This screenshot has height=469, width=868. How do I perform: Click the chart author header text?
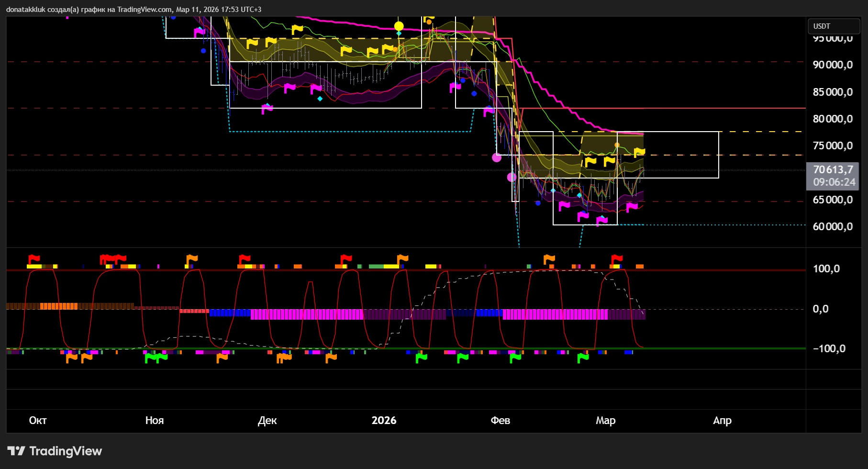[x=134, y=10]
